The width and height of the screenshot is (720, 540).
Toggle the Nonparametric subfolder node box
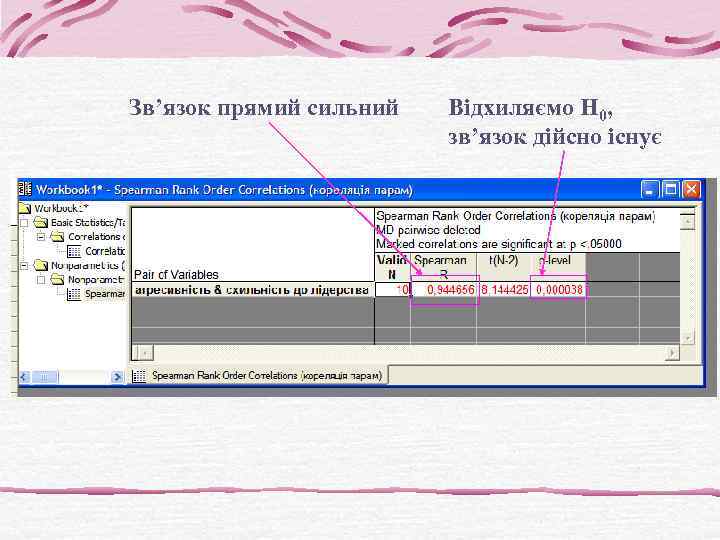click(41, 280)
